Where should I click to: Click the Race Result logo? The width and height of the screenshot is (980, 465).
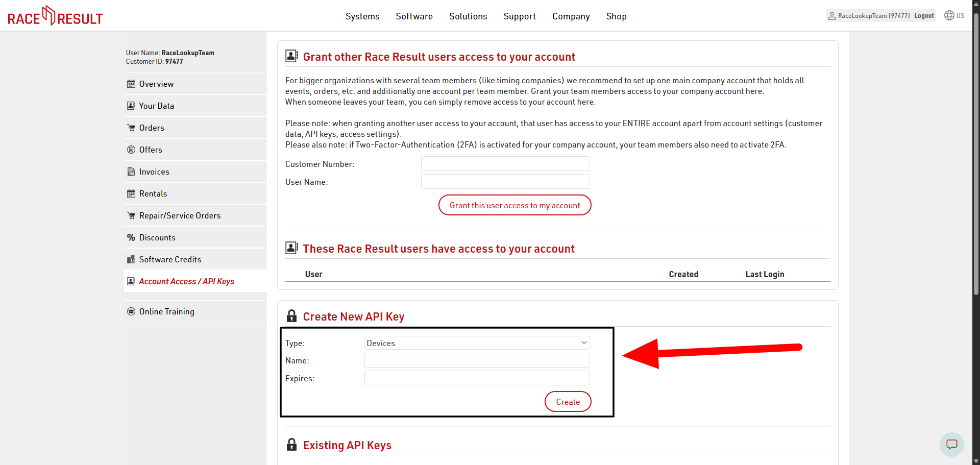[x=55, y=15]
